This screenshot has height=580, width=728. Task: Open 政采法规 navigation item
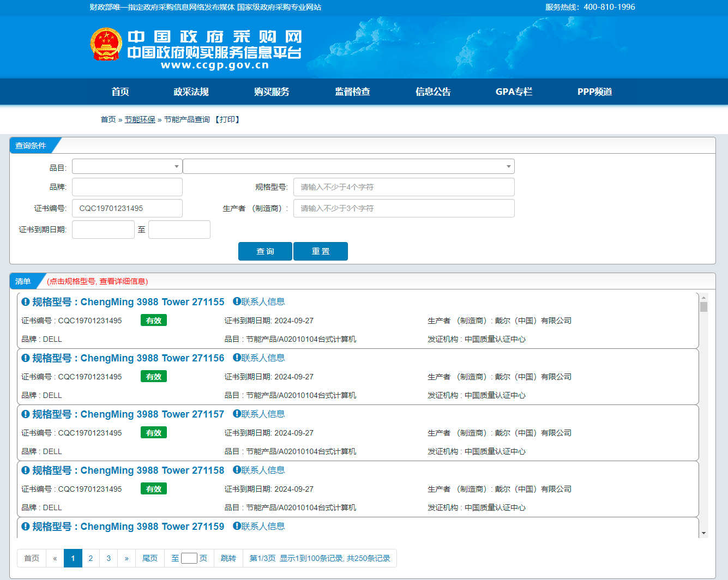point(191,92)
